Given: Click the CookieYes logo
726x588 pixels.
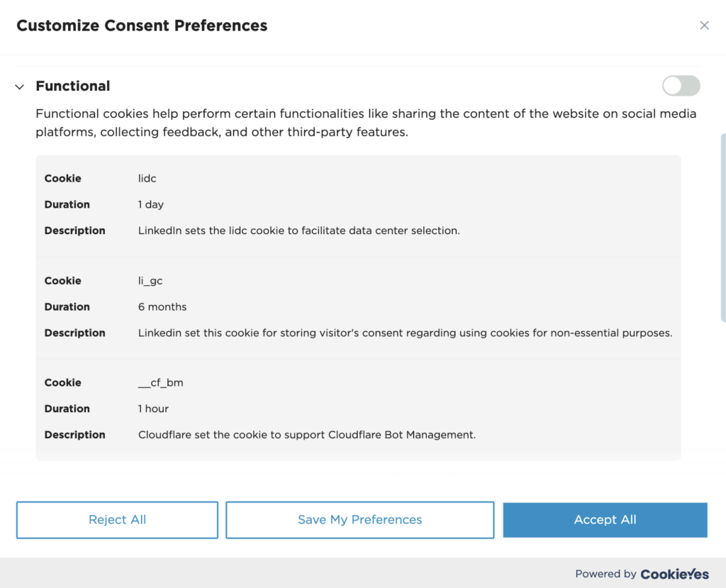Looking at the screenshot, I should point(674,575).
